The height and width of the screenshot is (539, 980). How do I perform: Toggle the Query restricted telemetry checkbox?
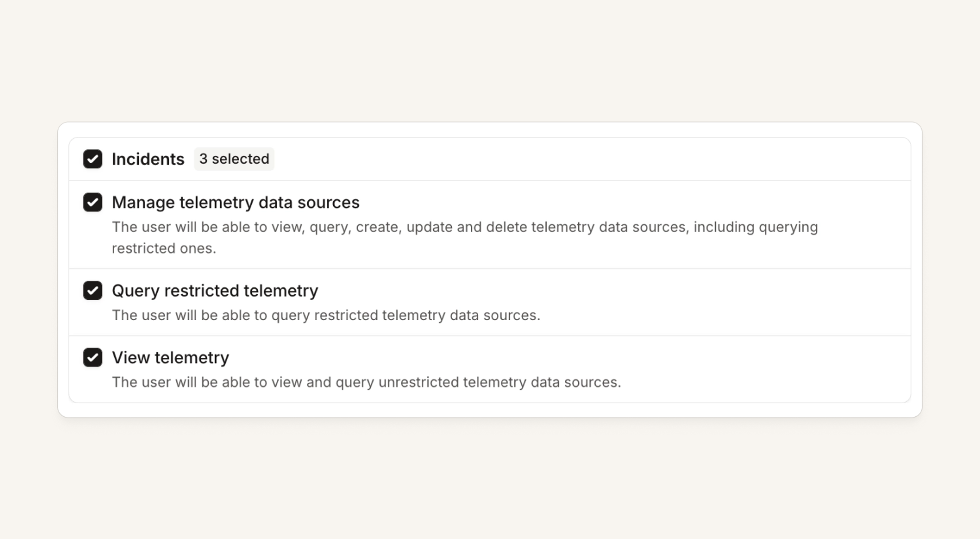point(93,290)
